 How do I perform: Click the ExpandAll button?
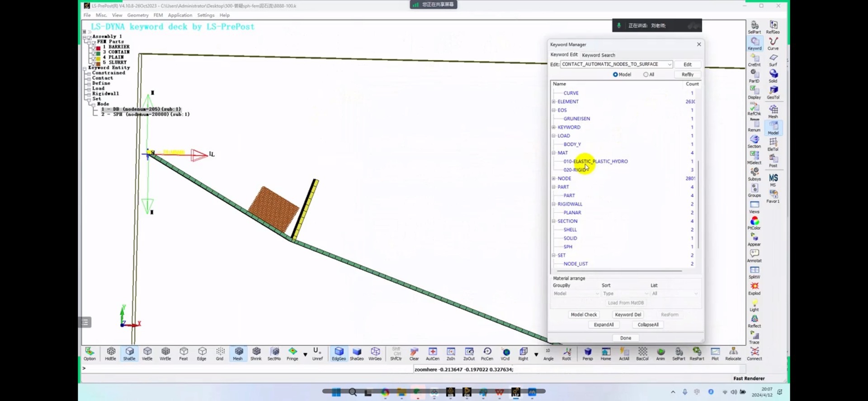pos(604,325)
